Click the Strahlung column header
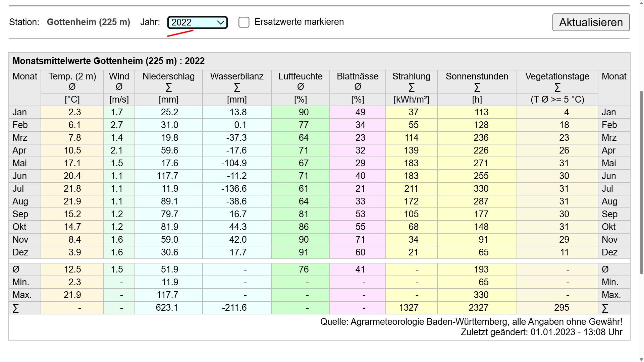The height and width of the screenshot is (362, 644). pos(411,76)
